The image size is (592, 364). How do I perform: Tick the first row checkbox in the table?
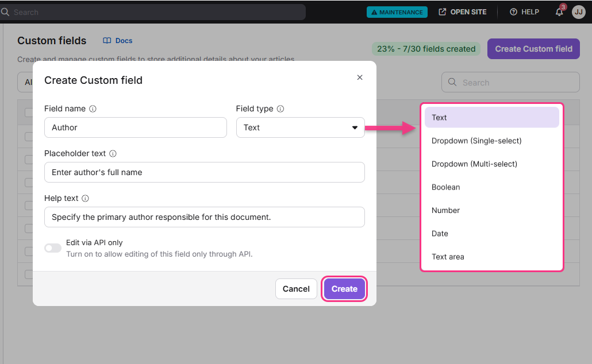point(26,112)
